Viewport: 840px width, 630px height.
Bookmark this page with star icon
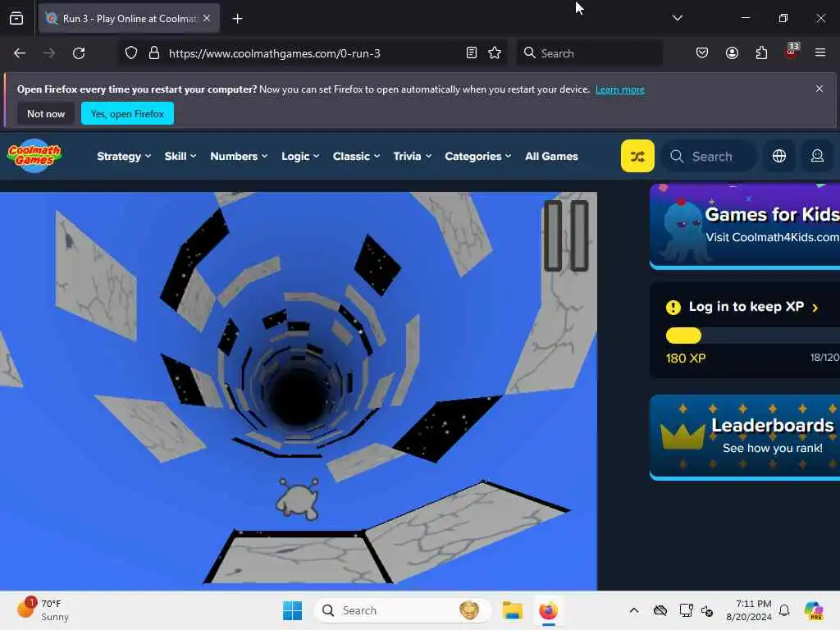click(x=495, y=53)
